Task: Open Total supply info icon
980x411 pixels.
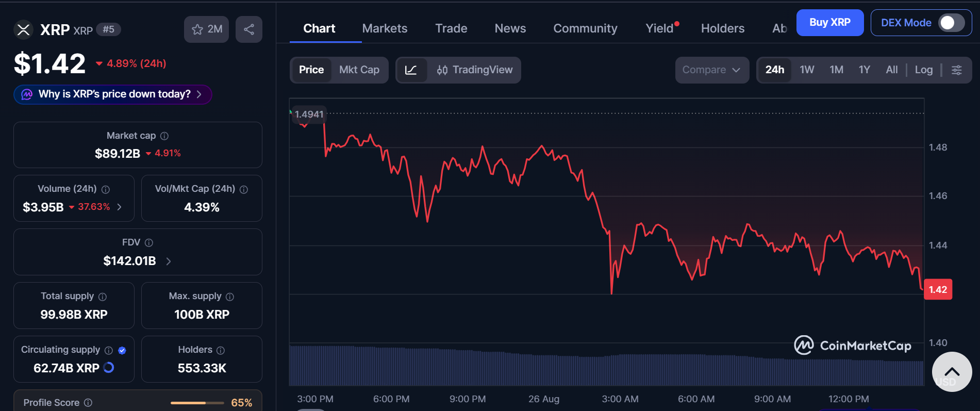Action: [103, 297]
